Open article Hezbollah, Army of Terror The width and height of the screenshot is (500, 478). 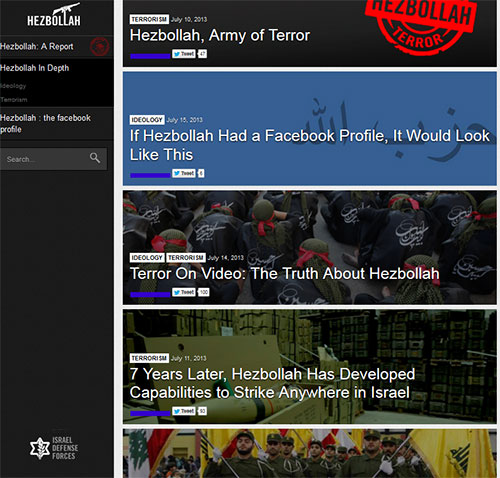[x=220, y=35]
